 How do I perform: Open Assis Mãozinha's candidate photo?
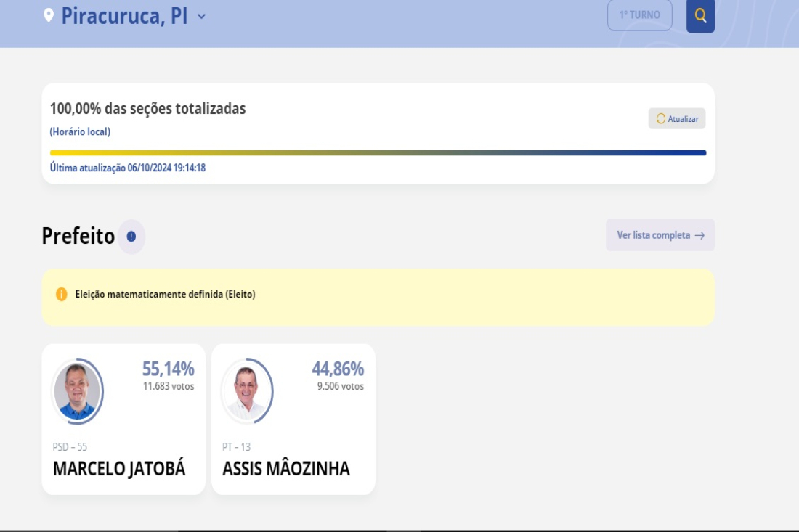click(247, 391)
